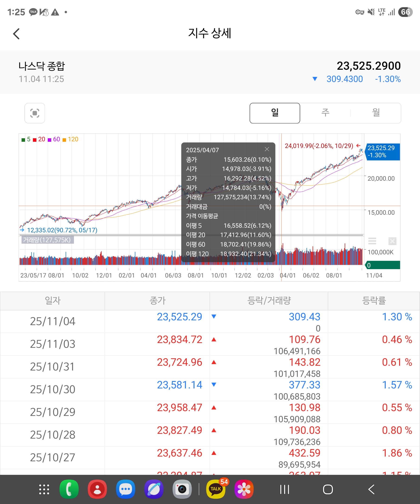Toggle the 60-day moving average legend
The width and height of the screenshot is (420, 504).
point(54,139)
